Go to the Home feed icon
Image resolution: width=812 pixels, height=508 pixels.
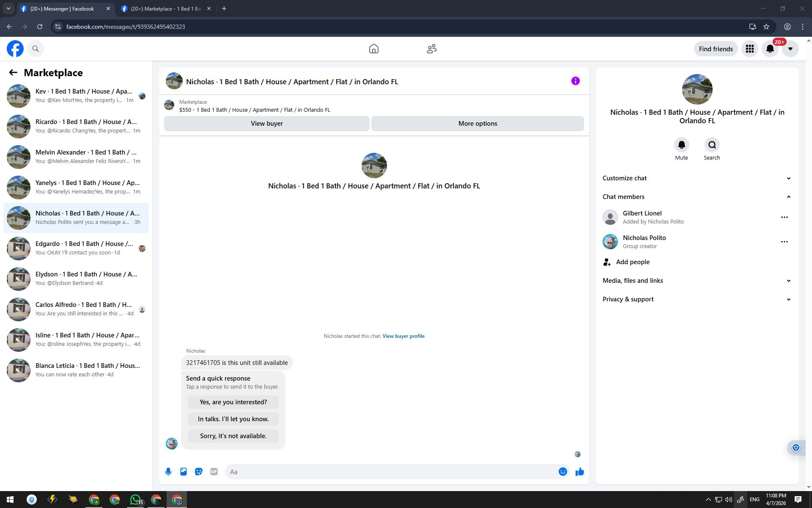click(x=373, y=49)
